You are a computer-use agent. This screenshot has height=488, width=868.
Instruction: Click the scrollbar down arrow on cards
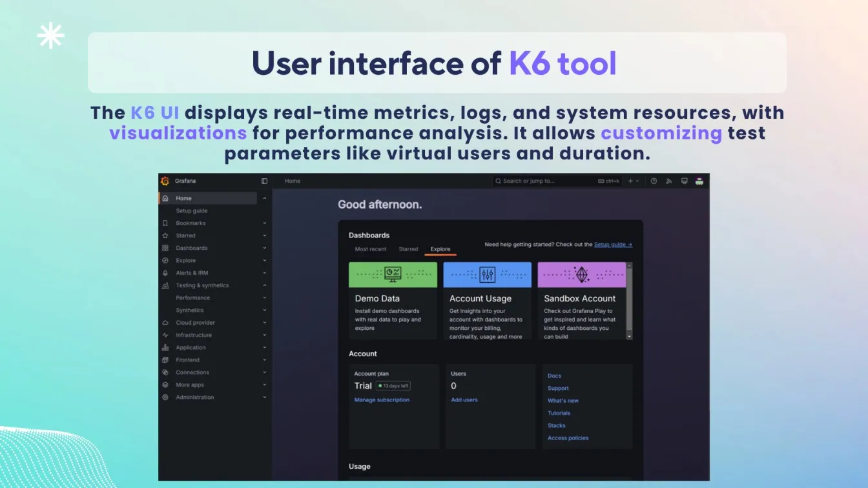click(x=630, y=336)
